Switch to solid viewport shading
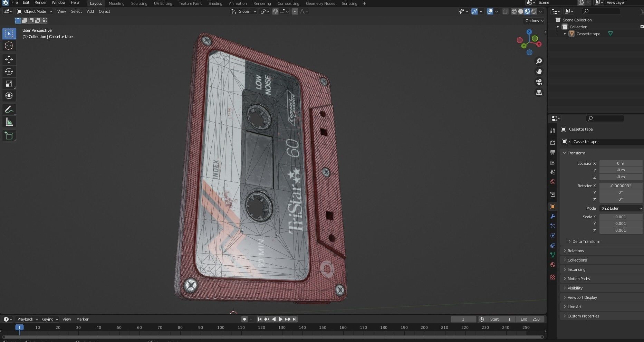 tap(521, 11)
